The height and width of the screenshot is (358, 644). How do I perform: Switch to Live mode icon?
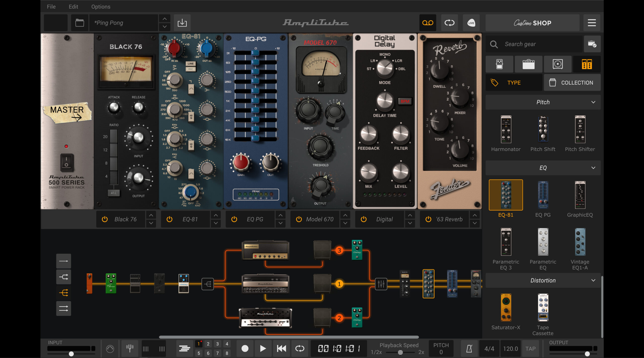coord(471,23)
